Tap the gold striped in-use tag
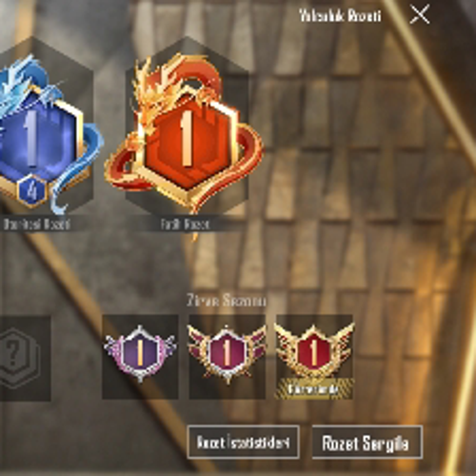This screenshot has height=476, width=476. click(314, 388)
